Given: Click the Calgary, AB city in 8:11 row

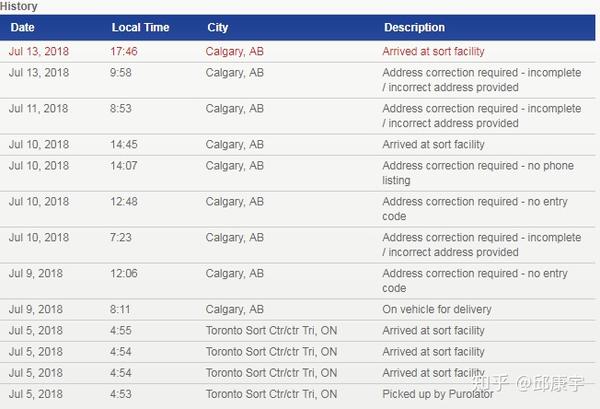Looking at the screenshot, I should tap(235, 309).
